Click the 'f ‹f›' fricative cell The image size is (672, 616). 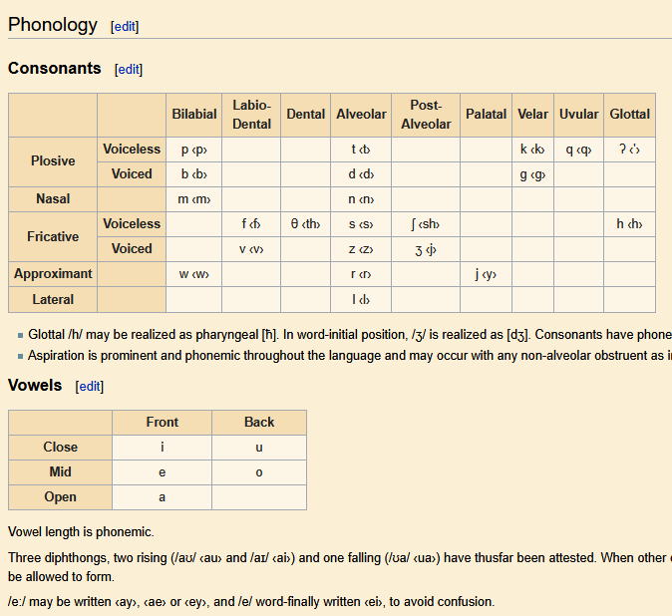251,224
